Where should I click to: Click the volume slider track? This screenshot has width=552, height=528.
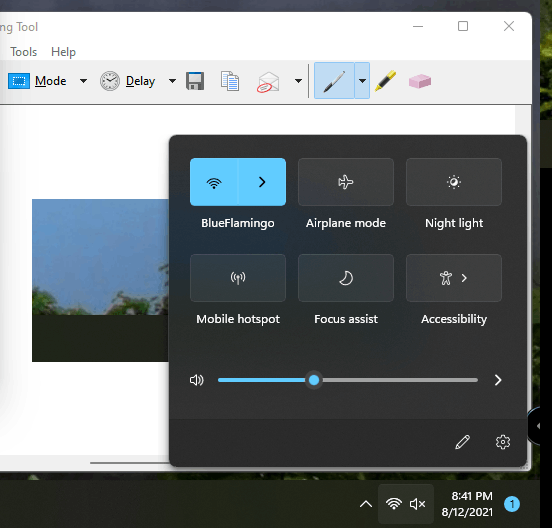coord(348,380)
